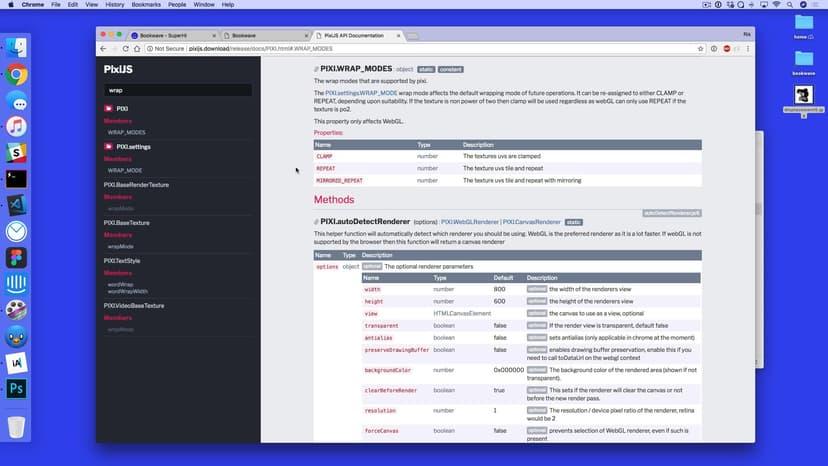
Task: Open Photoshop from the dock
Action: [x=16, y=389]
